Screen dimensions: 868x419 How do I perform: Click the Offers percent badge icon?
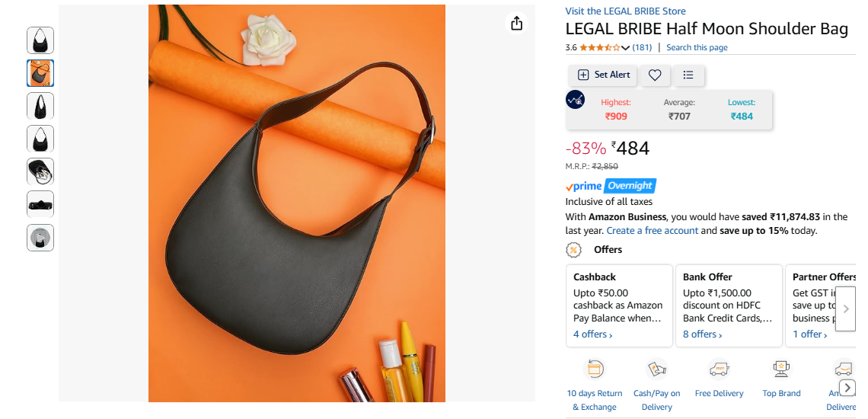pos(573,250)
